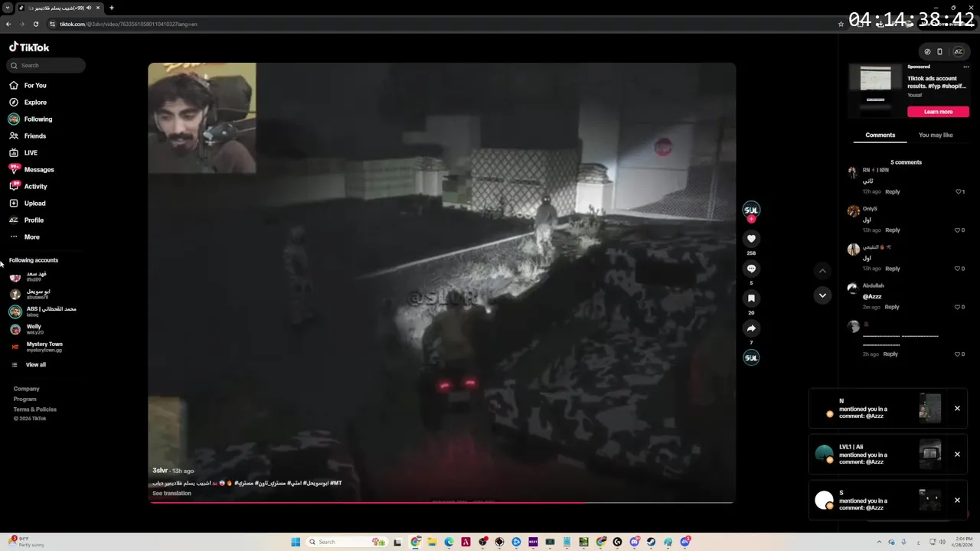Open Steam from the taskbar
The image size is (980, 551).
click(652, 542)
